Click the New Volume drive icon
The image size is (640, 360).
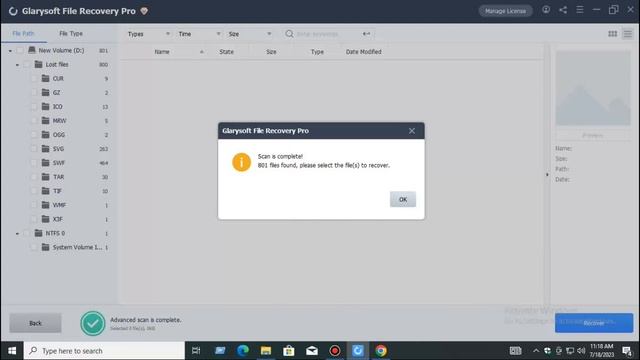click(x=31, y=50)
